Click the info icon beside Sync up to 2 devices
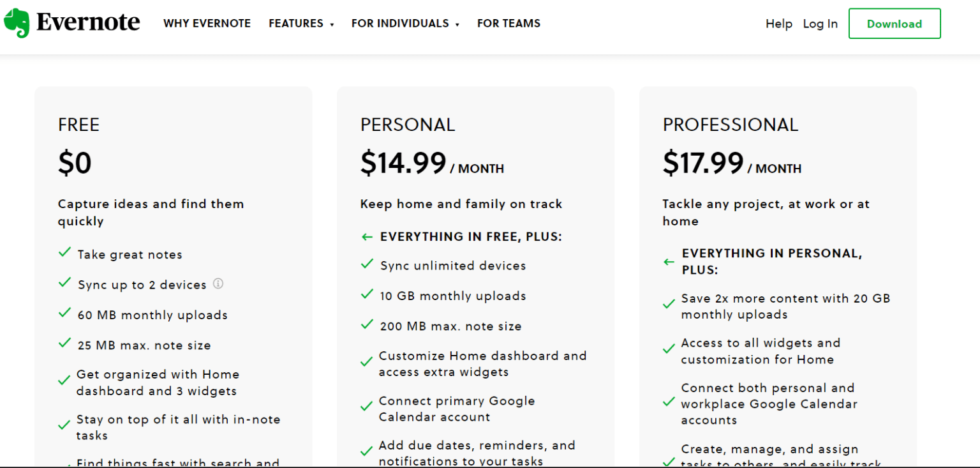980x468 pixels. point(218,283)
